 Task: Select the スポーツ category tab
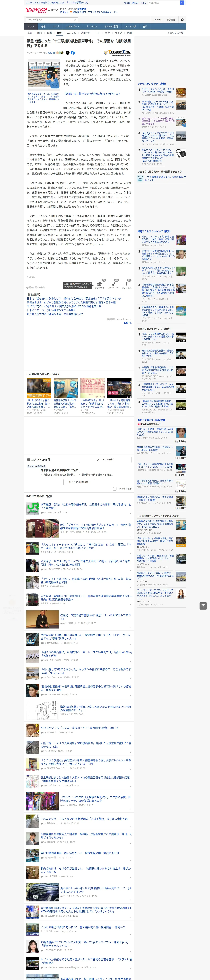(x=86, y=33)
